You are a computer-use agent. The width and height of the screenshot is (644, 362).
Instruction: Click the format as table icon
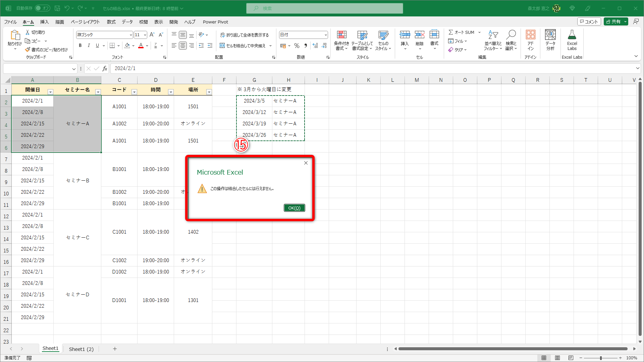[x=362, y=35]
